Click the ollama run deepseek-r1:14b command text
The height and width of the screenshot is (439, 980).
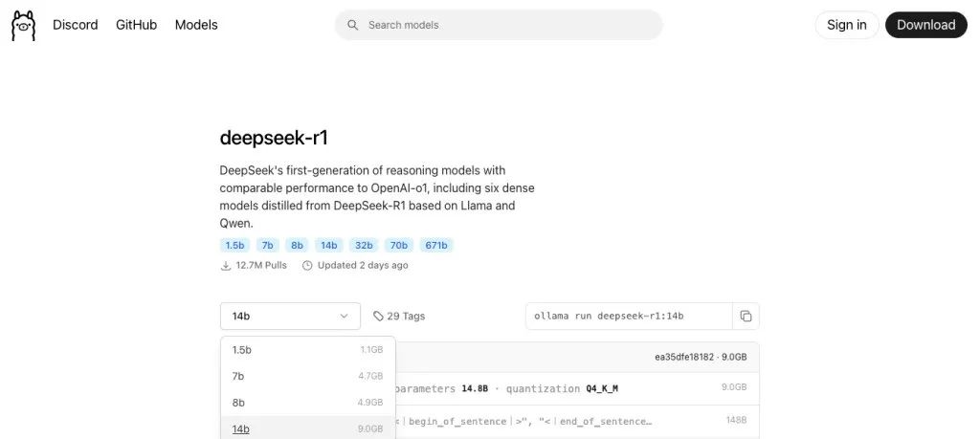click(x=609, y=316)
